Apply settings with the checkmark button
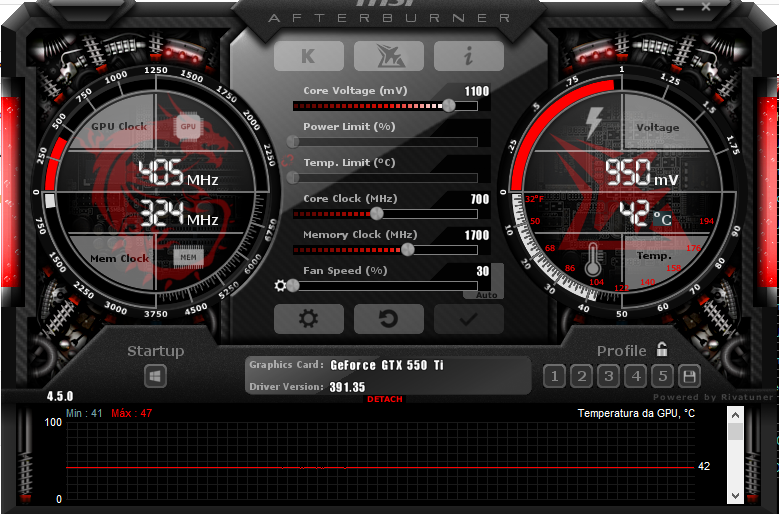The image size is (779, 514). click(468, 319)
